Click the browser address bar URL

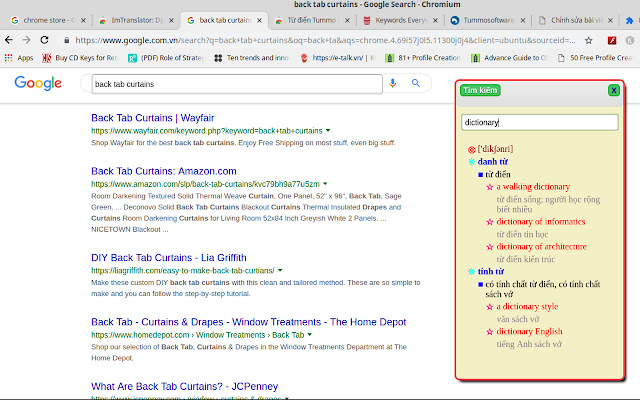325,40
